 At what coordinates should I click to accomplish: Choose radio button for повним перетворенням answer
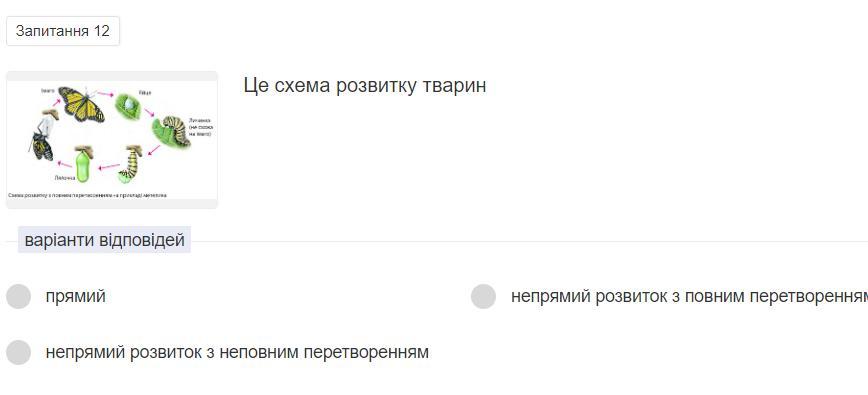(483, 297)
